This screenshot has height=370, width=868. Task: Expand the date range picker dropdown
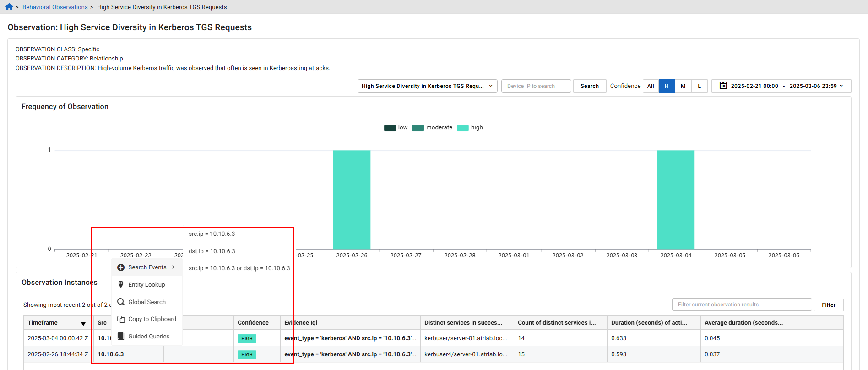(x=841, y=86)
